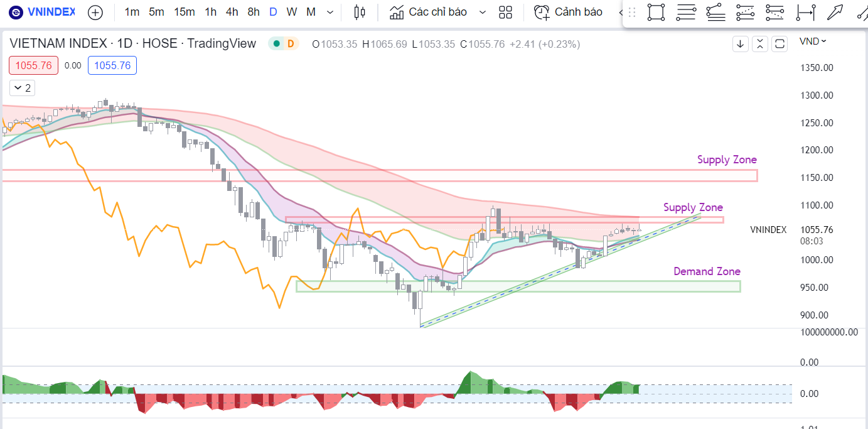Click the O1053.35 open value in legend
The image size is (868, 429).
click(335, 44)
